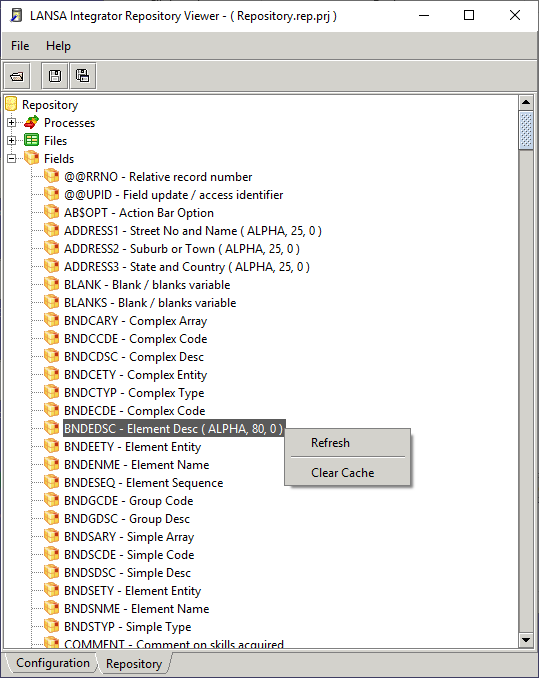Select BNDCARY - Complex Array text
This screenshot has width=539, height=678.
pyautogui.click(x=135, y=321)
